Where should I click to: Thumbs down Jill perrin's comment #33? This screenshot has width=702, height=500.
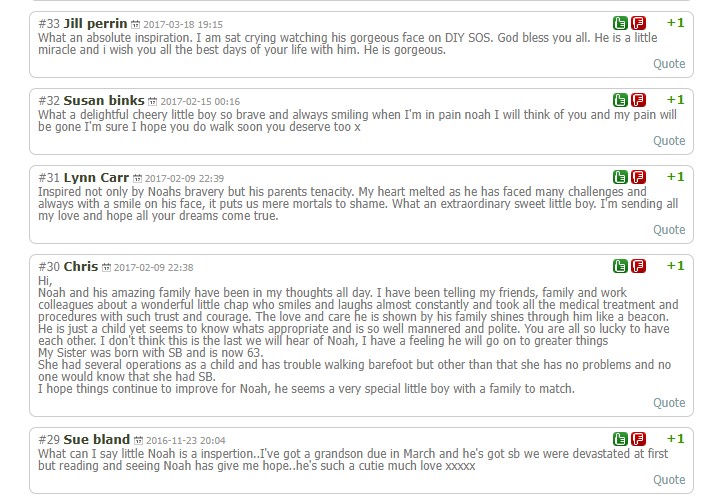tap(638, 23)
